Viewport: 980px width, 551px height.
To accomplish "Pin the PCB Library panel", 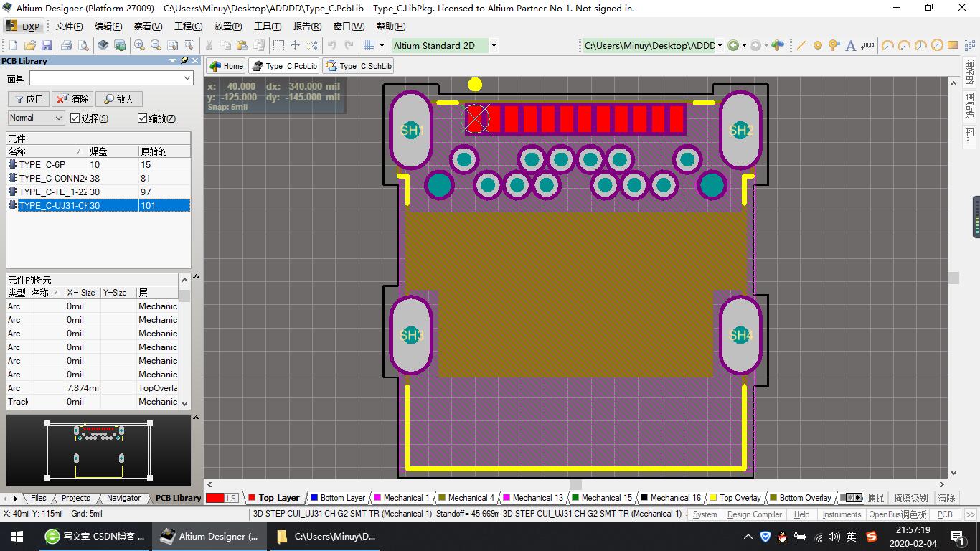I will pyautogui.click(x=184, y=60).
